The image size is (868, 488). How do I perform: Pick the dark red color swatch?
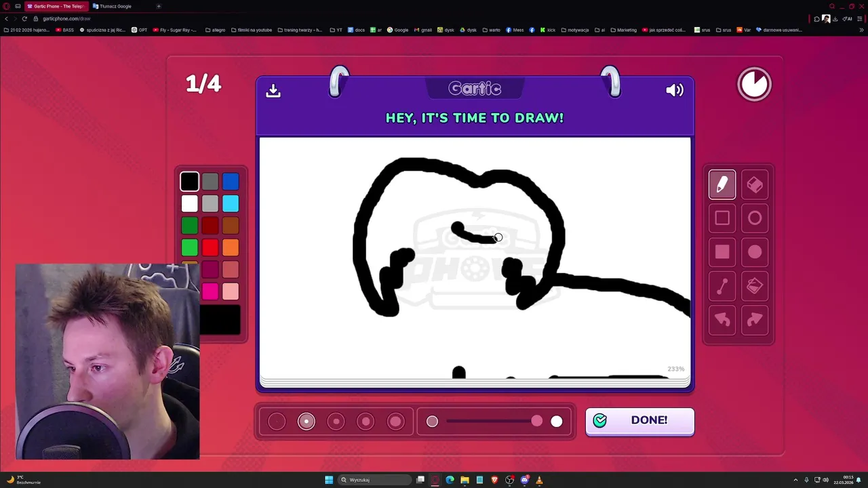coord(210,226)
